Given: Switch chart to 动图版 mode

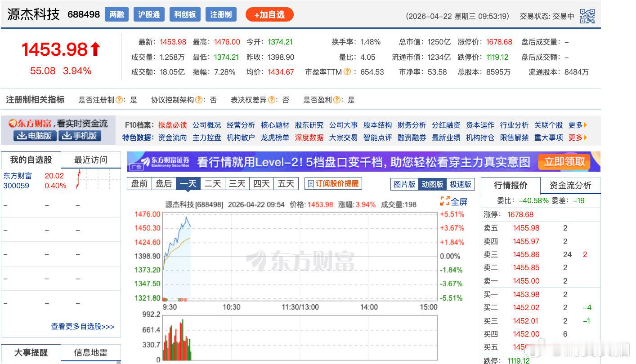Looking at the screenshot, I should pos(432,184).
